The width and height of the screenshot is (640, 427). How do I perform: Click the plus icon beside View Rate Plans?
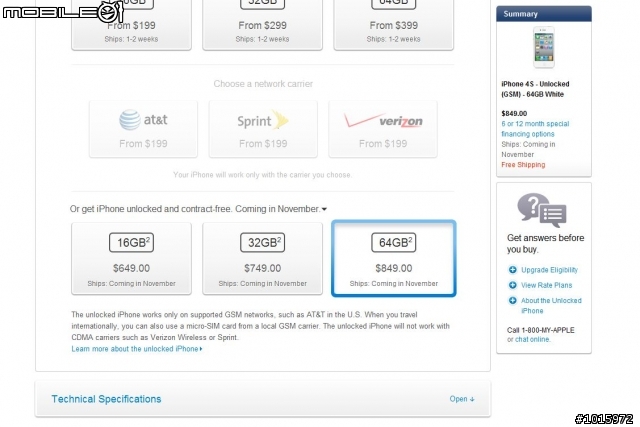click(x=512, y=285)
